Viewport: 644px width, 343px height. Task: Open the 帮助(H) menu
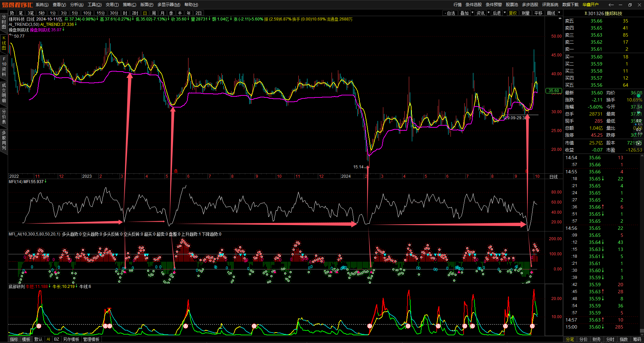[x=191, y=5]
